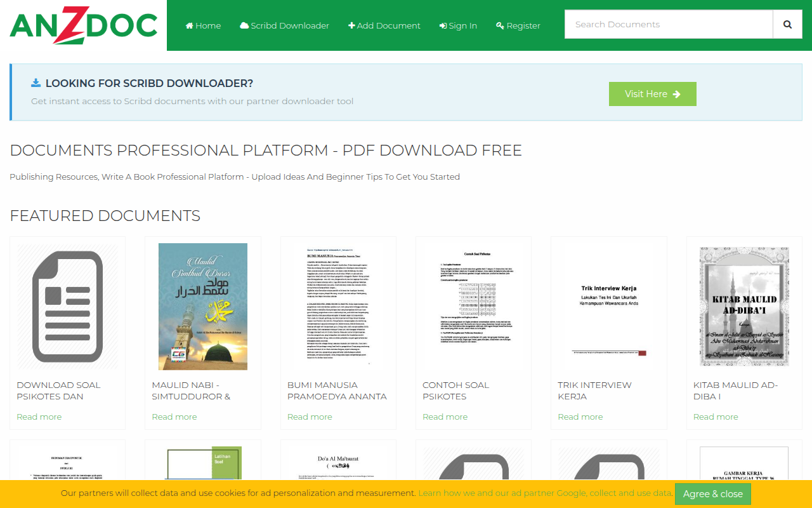Screen dimensions: 812x508
Task: Focus the Search Documents field
Action: pos(669,24)
